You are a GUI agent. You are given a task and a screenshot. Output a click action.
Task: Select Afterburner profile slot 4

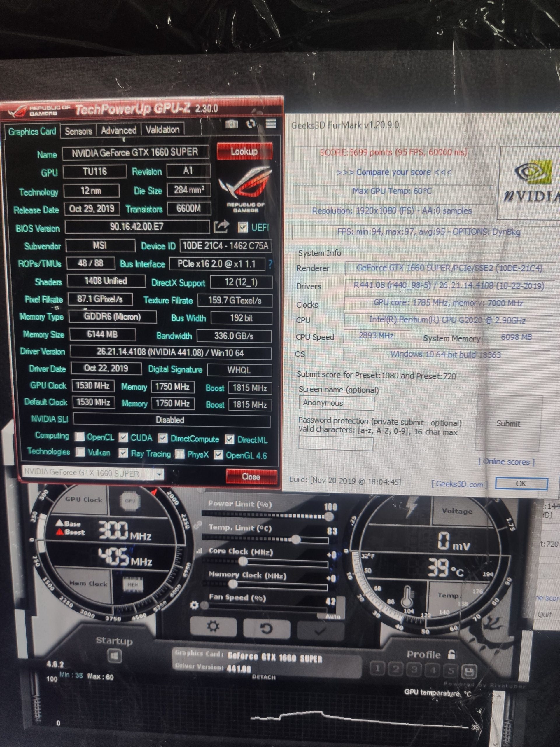click(x=433, y=670)
